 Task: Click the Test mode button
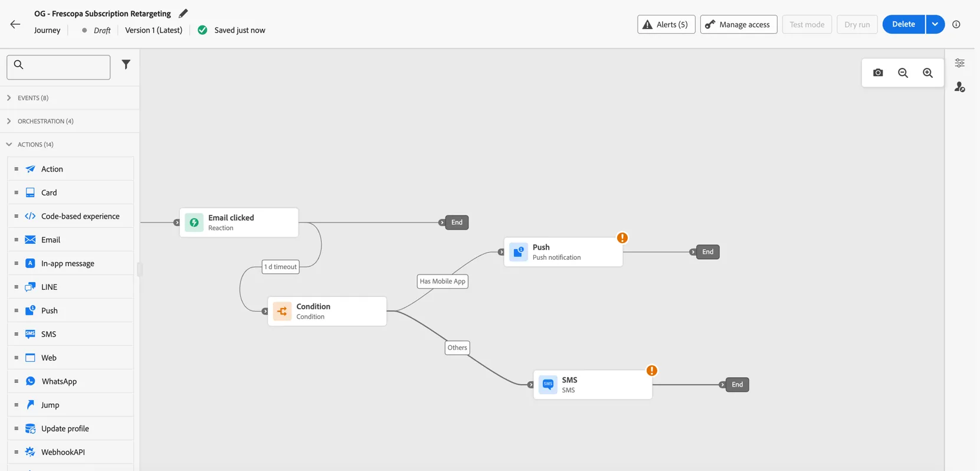pos(807,24)
